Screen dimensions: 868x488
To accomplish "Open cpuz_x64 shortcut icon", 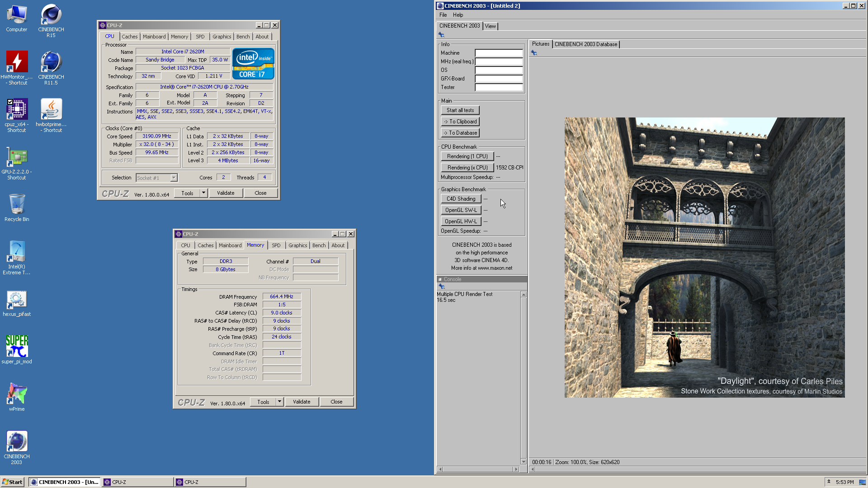I will [x=17, y=115].
